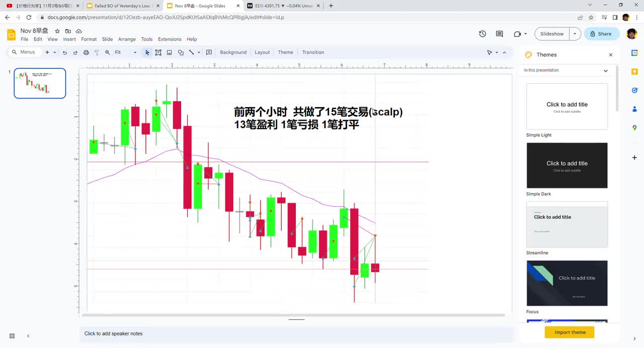Click the Google Slides home logo
The height and width of the screenshot is (348, 644).
(12, 35)
